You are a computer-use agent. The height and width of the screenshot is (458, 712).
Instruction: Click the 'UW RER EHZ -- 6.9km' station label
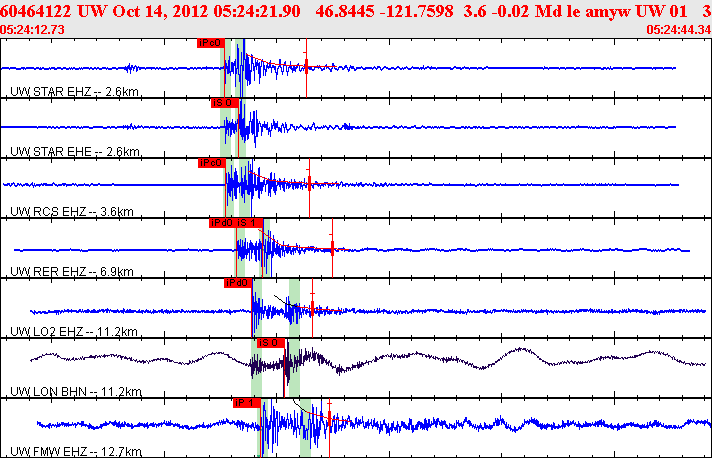pyautogui.click(x=72, y=271)
